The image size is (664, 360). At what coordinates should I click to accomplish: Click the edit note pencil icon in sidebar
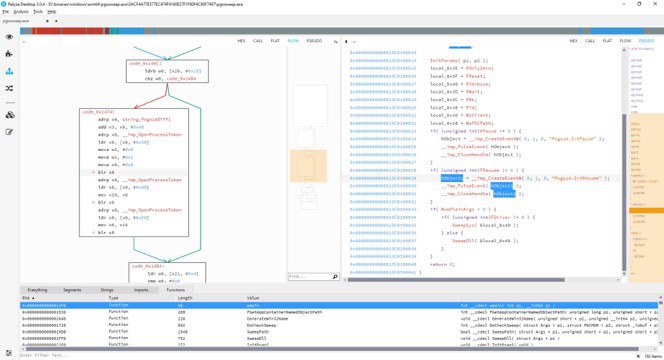[x=9, y=132]
